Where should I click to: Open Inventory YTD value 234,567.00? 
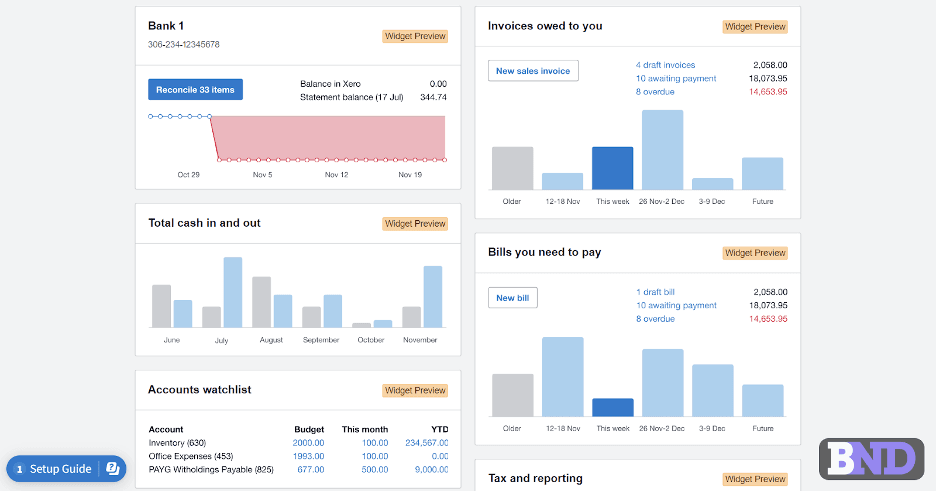426,443
